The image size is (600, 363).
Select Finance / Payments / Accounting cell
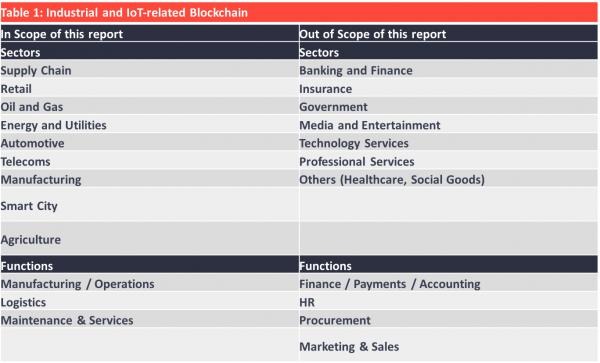[x=448, y=283]
